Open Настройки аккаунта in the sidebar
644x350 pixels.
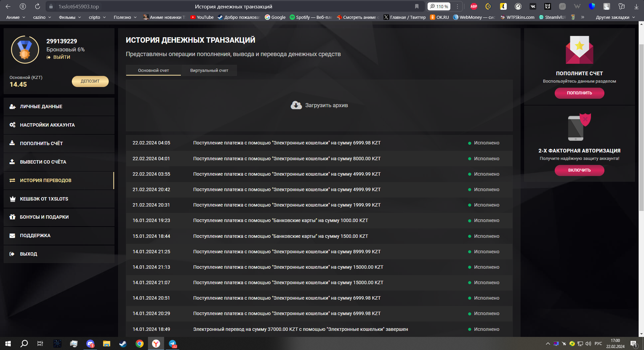[59, 125]
